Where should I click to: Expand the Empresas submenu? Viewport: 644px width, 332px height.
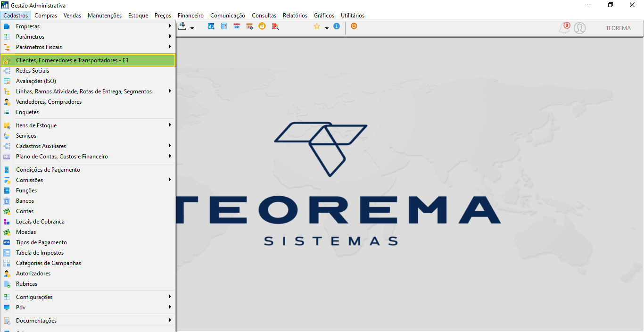[x=88, y=26]
